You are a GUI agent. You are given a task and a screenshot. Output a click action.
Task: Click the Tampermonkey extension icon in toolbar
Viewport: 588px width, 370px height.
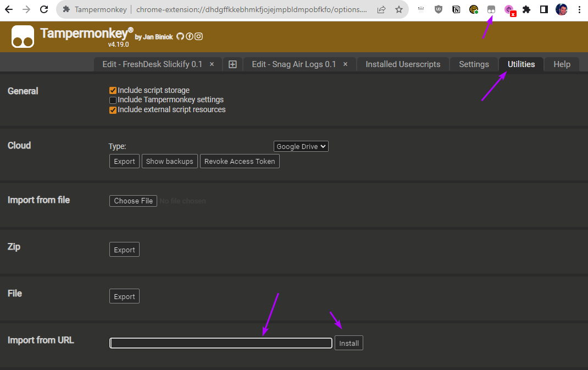(491, 9)
